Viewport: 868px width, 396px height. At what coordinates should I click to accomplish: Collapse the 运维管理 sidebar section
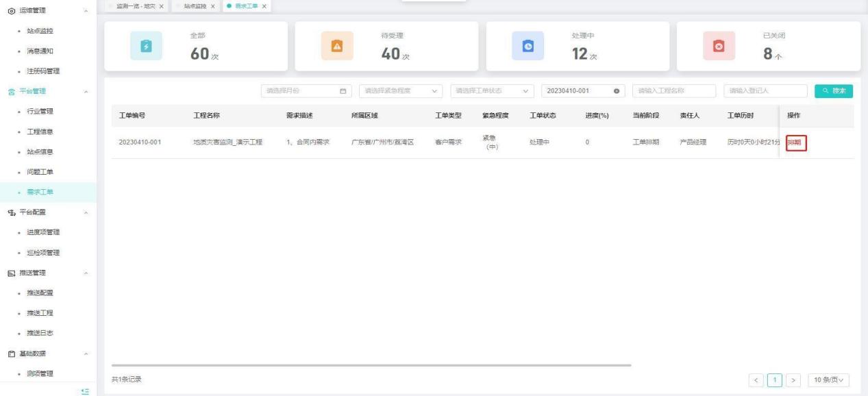(85, 12)
